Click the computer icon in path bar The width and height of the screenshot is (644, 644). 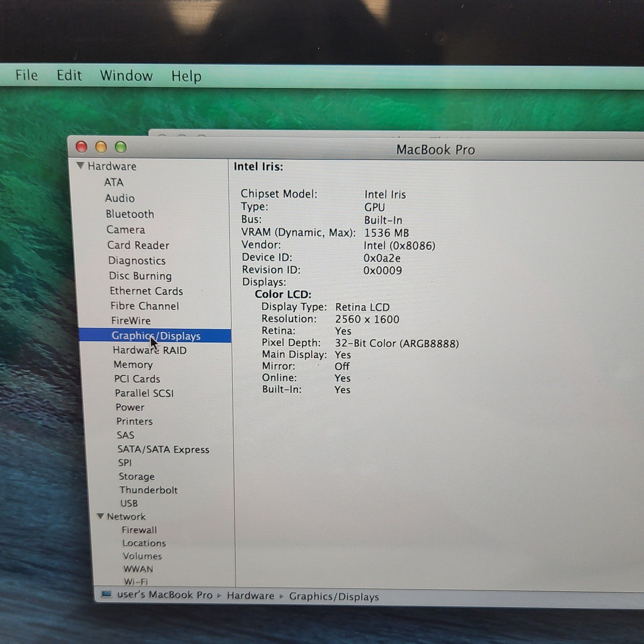(107, 594)
